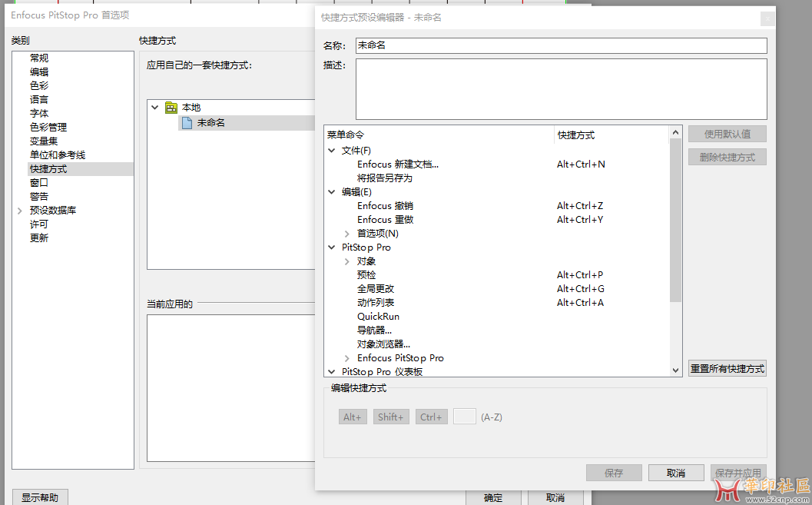812x505 pixels.
Task: Select the 全局更改 command row
Action: point(376,288)
